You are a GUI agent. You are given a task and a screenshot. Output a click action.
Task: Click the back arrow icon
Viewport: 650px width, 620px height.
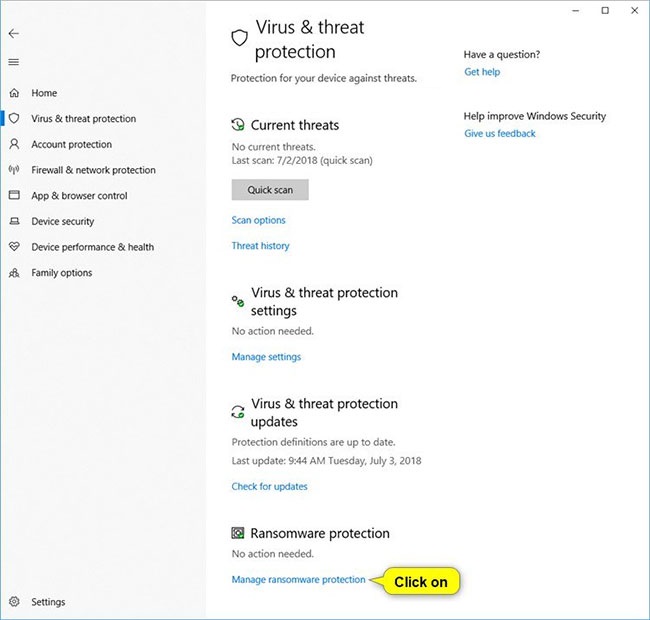coord(14,34)
